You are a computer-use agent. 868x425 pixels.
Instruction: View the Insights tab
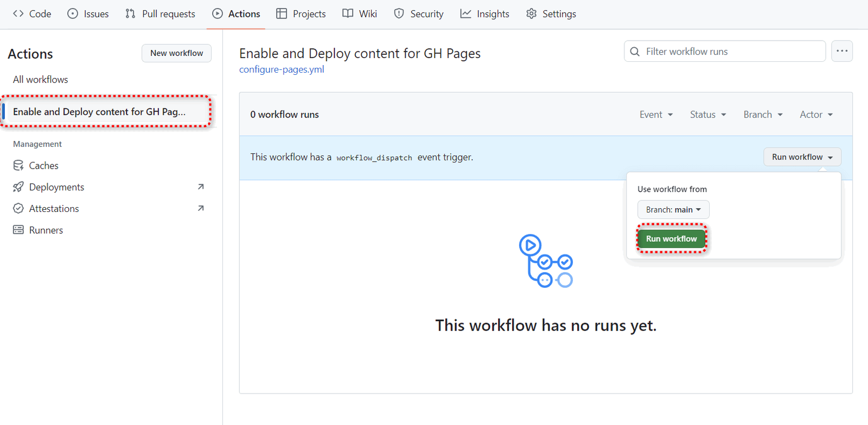[484, 14]
